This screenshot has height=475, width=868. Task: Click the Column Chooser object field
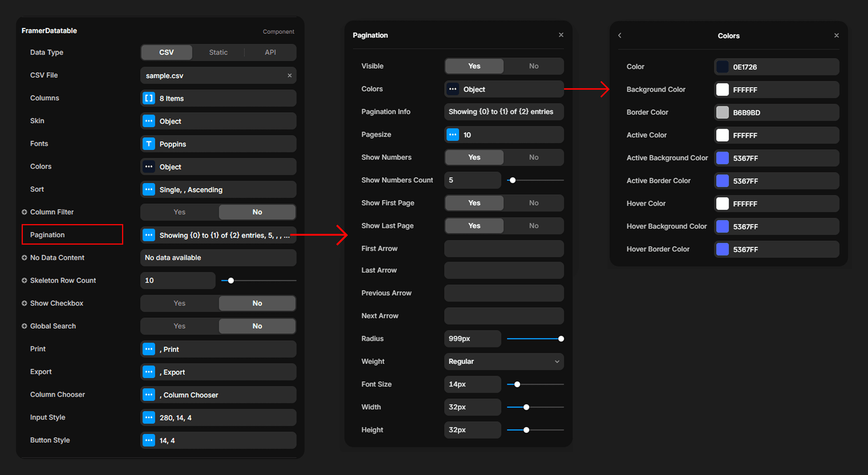pyautogui.click(x=218, y=395)
